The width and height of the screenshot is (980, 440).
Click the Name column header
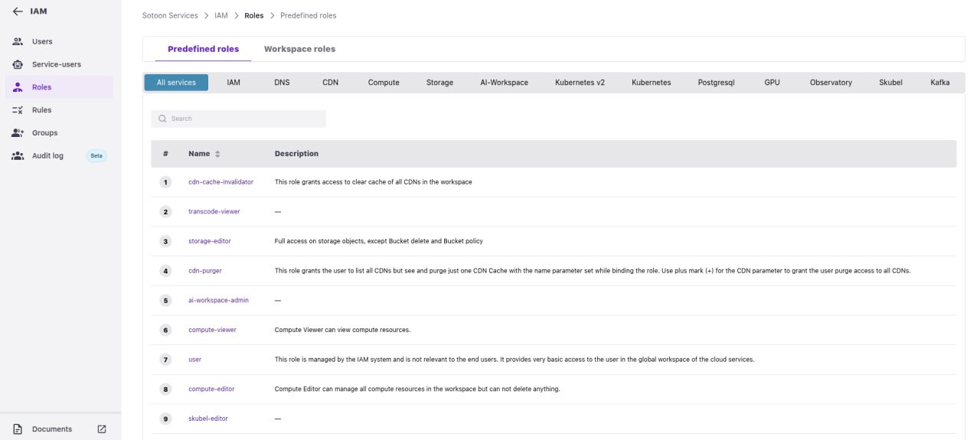tap(199, 154)
